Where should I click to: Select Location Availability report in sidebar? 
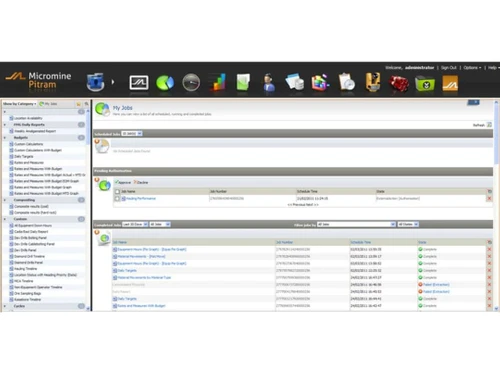point(28,118)
